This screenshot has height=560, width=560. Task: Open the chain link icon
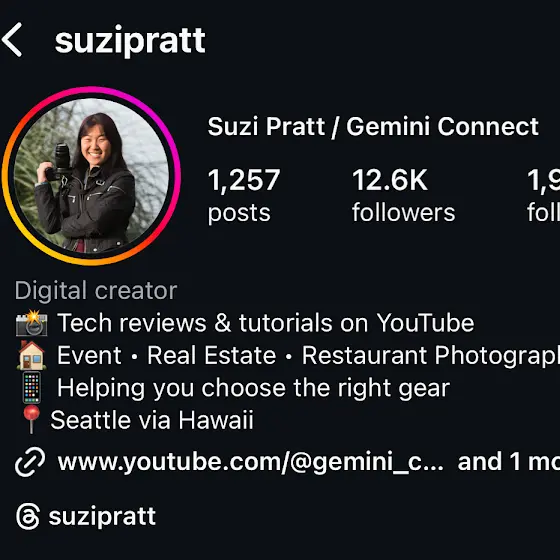coord(30,462)
